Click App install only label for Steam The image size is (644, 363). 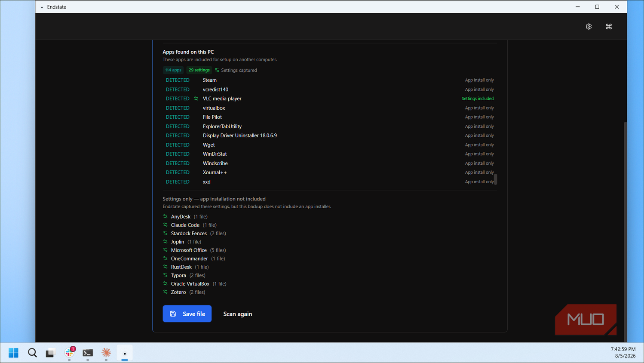[479, 80]
